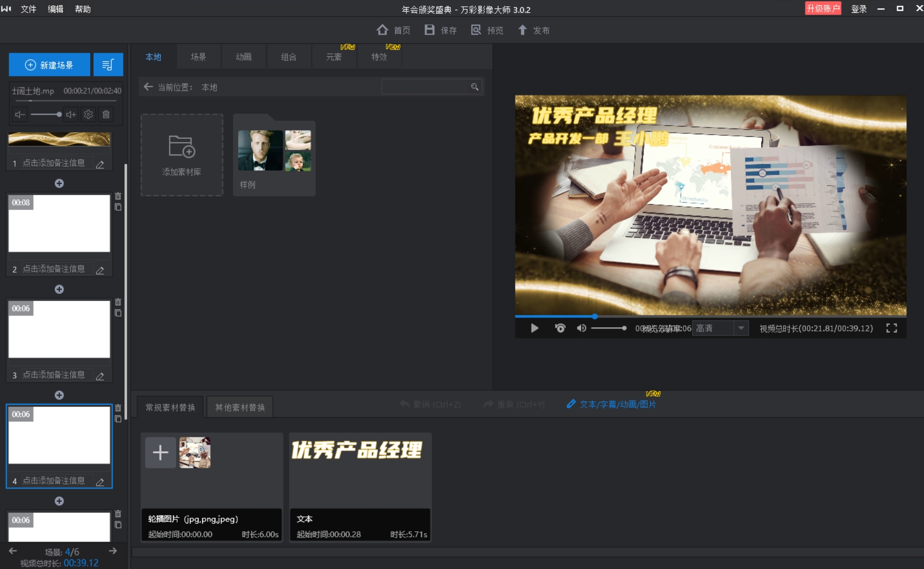Open the 高清 quality dropdown
The width and height of the screenshot is (924, 569).
[x=721, y=328]
